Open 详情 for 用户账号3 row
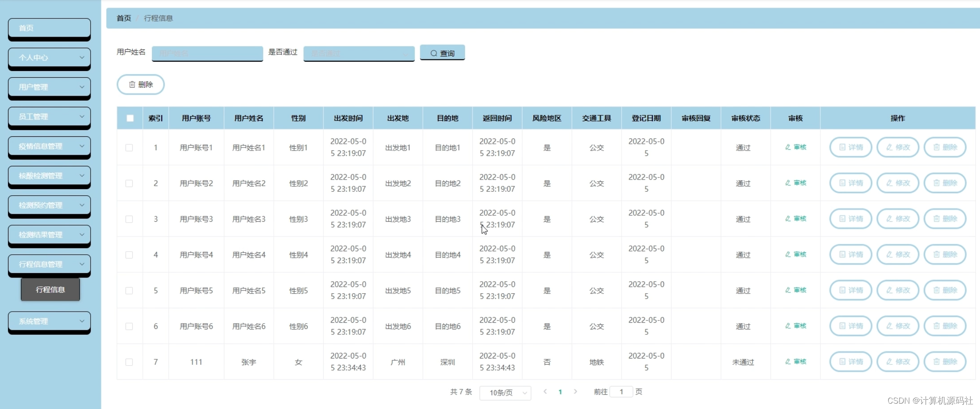This screenshot has width=980, height=409. 851,219
